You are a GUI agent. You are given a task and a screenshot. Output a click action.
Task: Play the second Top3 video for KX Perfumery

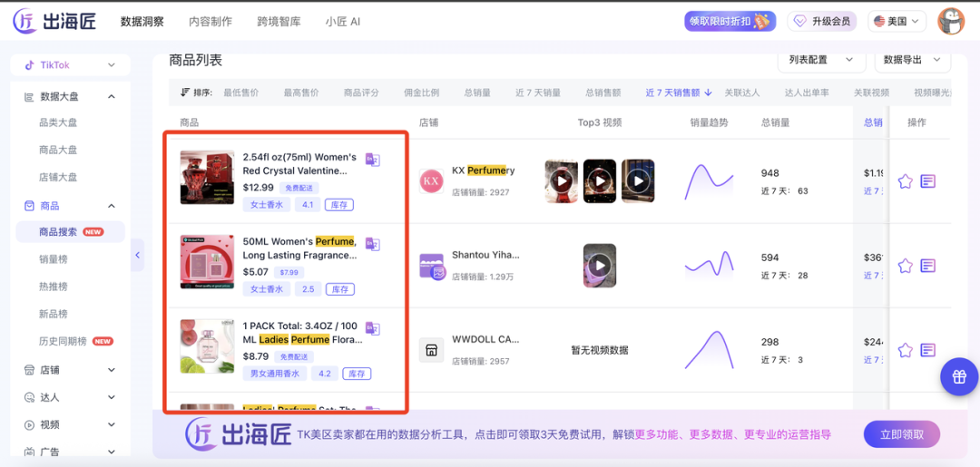(x=600, y=181)
